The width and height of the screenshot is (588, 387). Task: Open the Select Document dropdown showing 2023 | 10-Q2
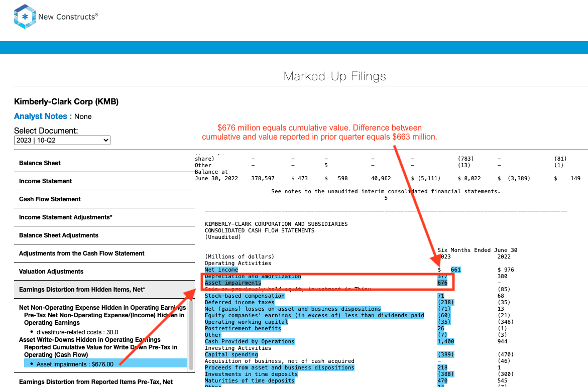[62, 140]
